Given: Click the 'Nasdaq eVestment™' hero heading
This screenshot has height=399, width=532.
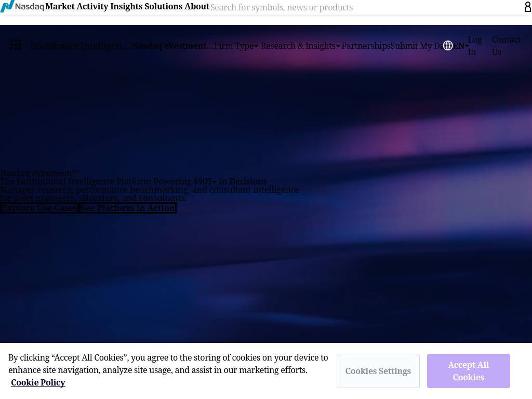Looking at the screenshot, I should click(x=39, y=173).
